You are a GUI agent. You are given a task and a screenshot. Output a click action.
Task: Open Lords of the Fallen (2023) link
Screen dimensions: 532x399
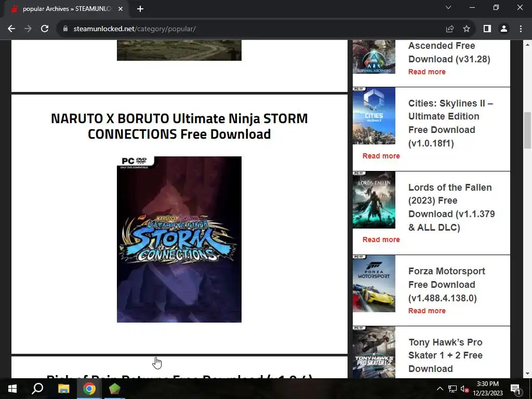click(451, 207)
